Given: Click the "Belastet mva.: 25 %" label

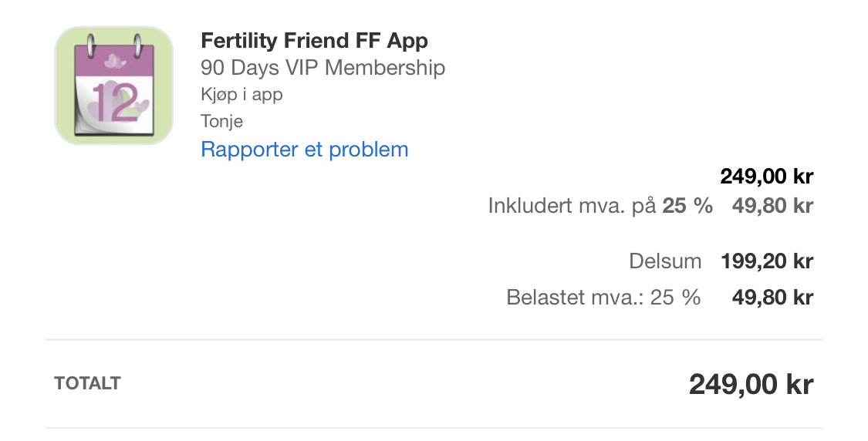Looking at the screenshot, I should (x=603, y=298).
